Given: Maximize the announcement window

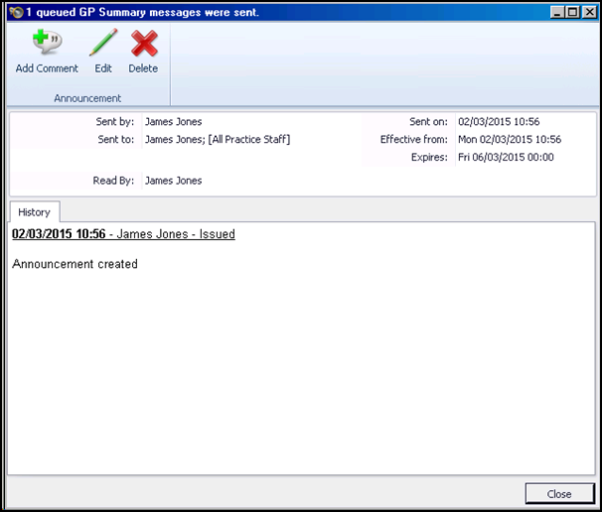Looking at the screenshot, I should (572, 11).
